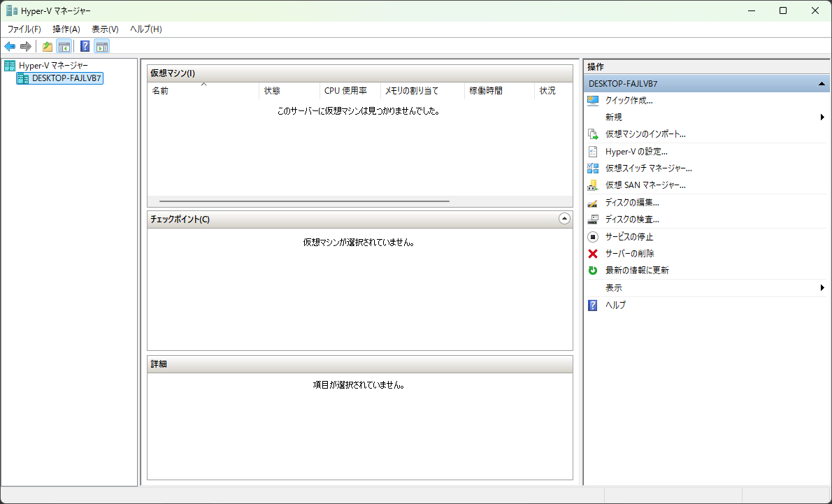Collapse the チェックポイント pane with round arrow
This screenshot has width=832, height=504.
(565, 219)
